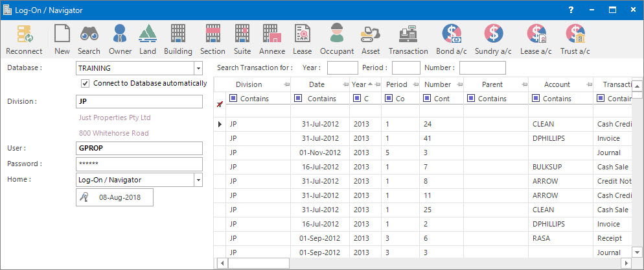
Task: Click the Division column filter Contains toggle
Action: [x=234, y=99]
